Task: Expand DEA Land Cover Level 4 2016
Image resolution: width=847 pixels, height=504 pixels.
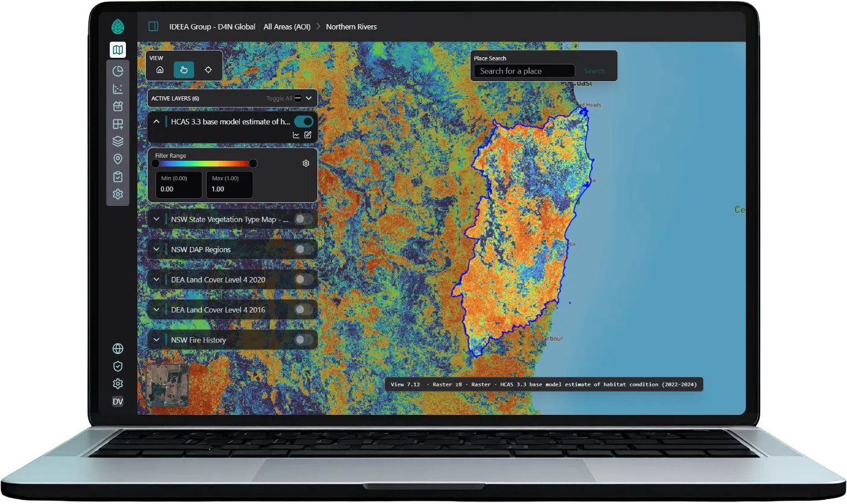Action: [157, 310]
